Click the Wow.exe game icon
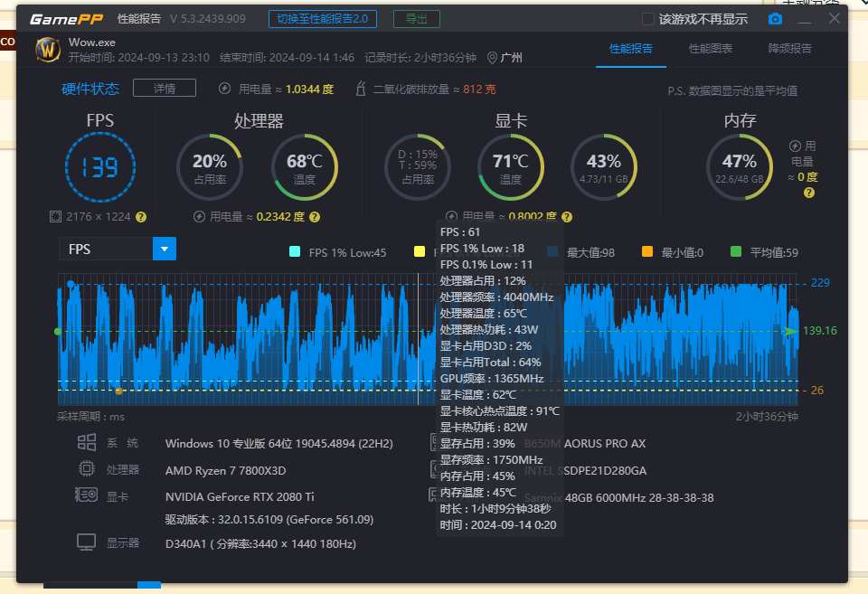Screen dimensions: 868x594 (48, 49)
